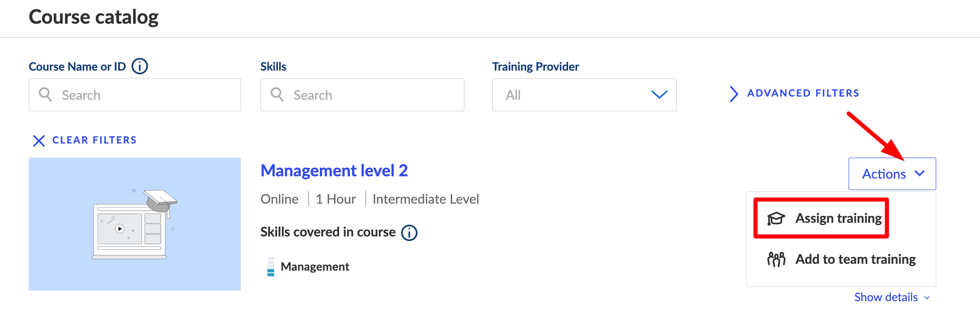980x313 pixels.
Task: Click the magnifier icon in Course Name search
Action: tap(45, 95)
